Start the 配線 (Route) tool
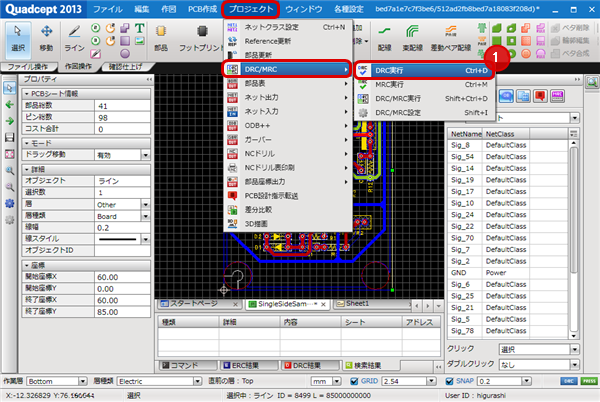Viewport: 600px width, 402px height. [385, 39]
